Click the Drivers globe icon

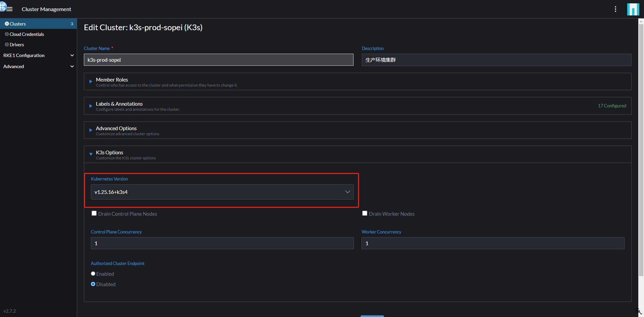[x=7, y=45]
